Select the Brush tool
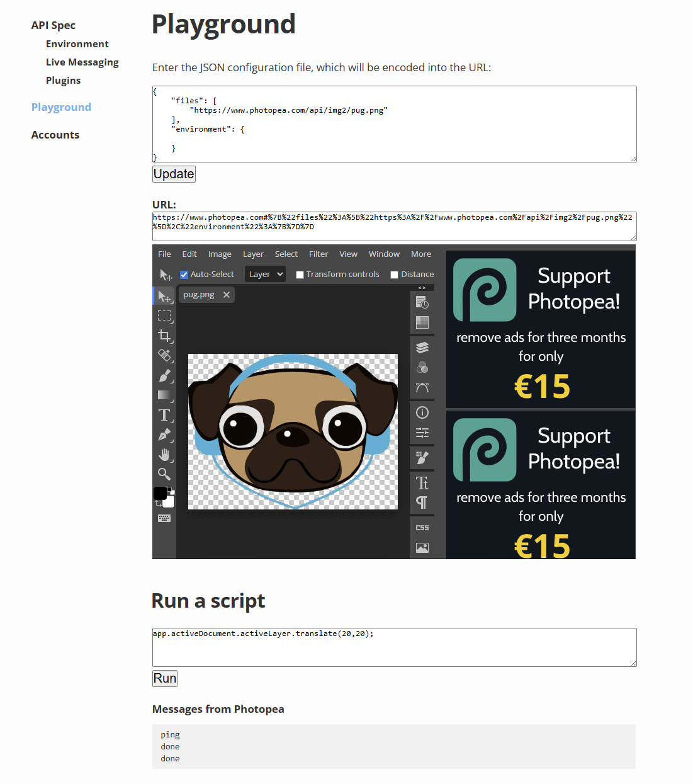 (x=164, y=375)
